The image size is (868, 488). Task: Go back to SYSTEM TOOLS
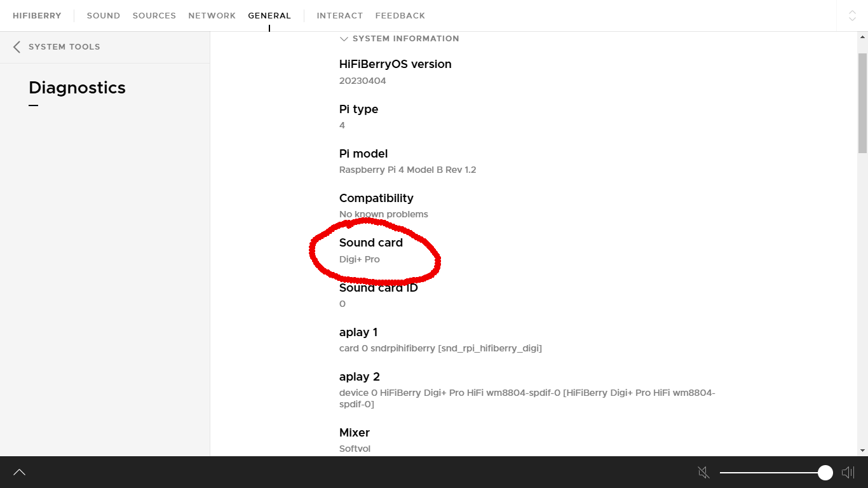(x=64, y=47)
